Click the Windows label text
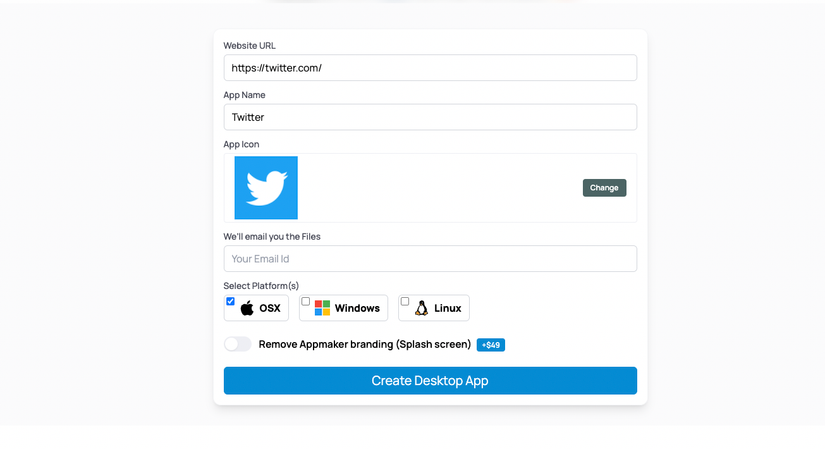Image resolution: width=825 pixels, height=449 pixels. 357,308
